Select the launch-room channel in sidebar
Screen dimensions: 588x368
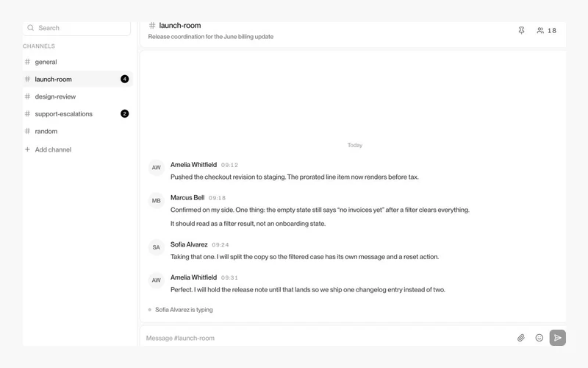(x=78, y=79)
